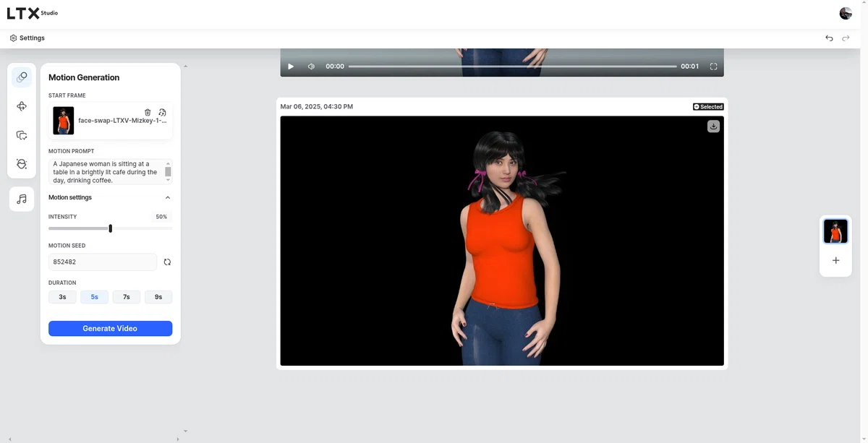The width and height of the screenshot is (868, 443).
Task: Click the generated woman image preview
Action: point(502,241)
